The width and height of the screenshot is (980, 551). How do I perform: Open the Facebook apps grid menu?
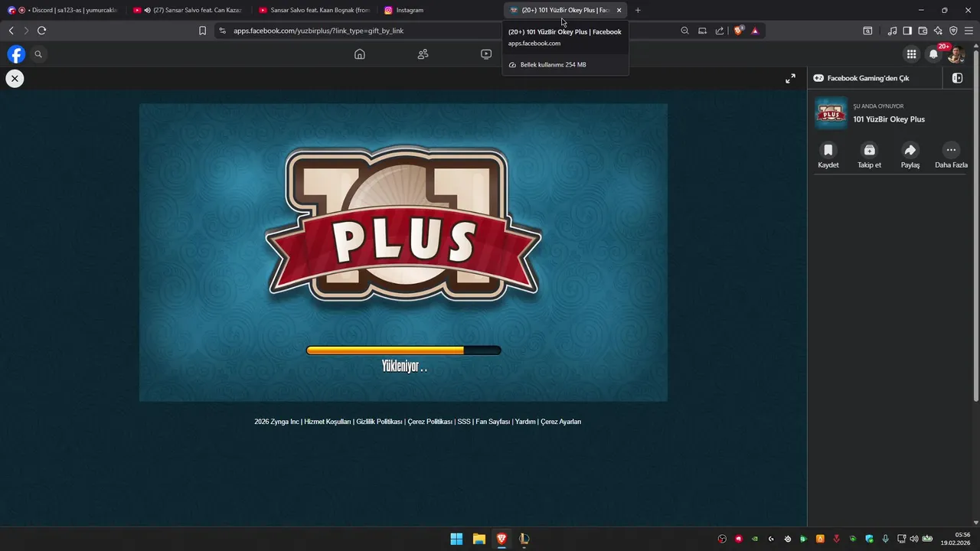tap(911, 54)
